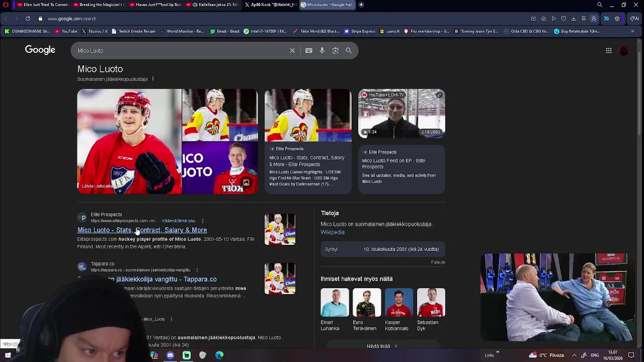Open the Twitch Emote Resizer bookmark

point(133,31)
